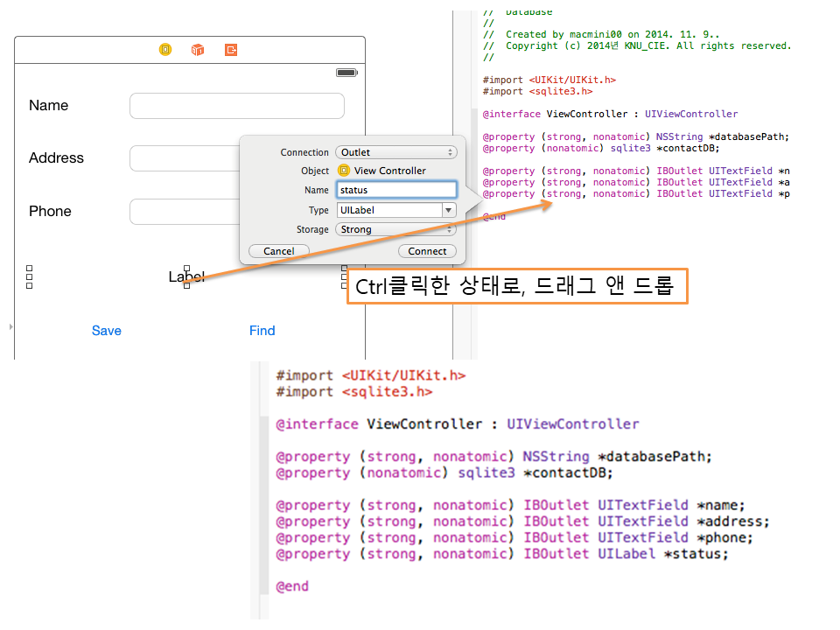Focus the Name field containing status

click(x=395, y=190)
